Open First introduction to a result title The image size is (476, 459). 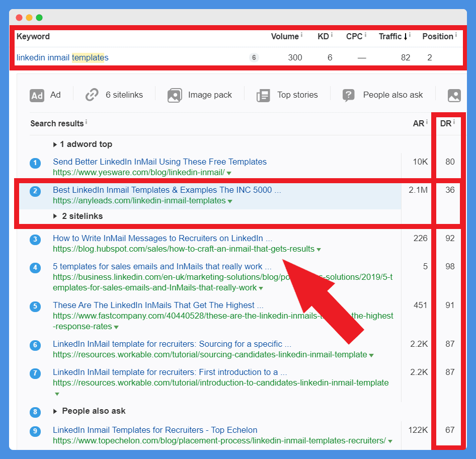[x=170, y=372]
